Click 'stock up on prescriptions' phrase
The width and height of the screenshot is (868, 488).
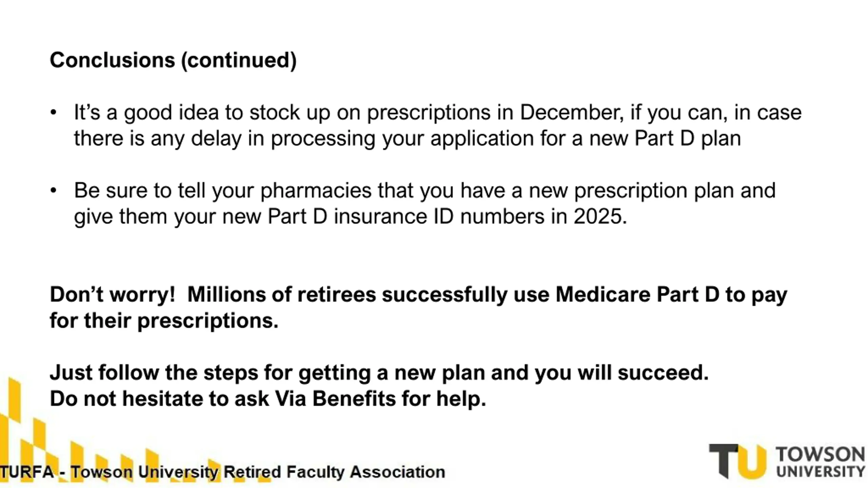(x=370, y=113)
